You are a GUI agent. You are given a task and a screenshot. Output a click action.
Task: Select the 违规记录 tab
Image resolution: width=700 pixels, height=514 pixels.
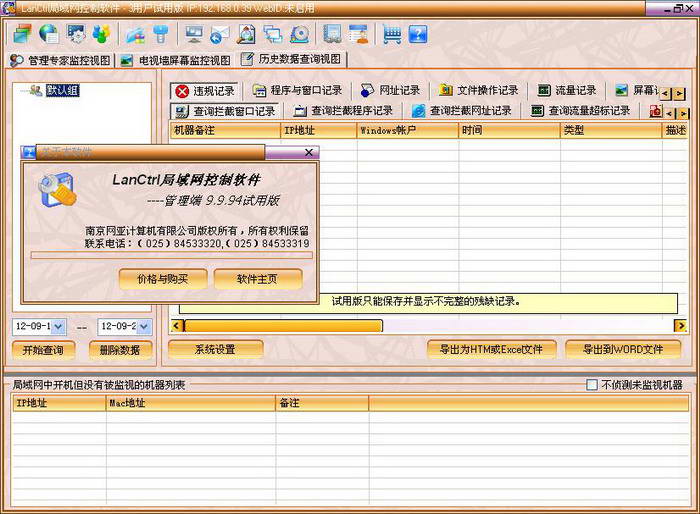tap(205, 91)
